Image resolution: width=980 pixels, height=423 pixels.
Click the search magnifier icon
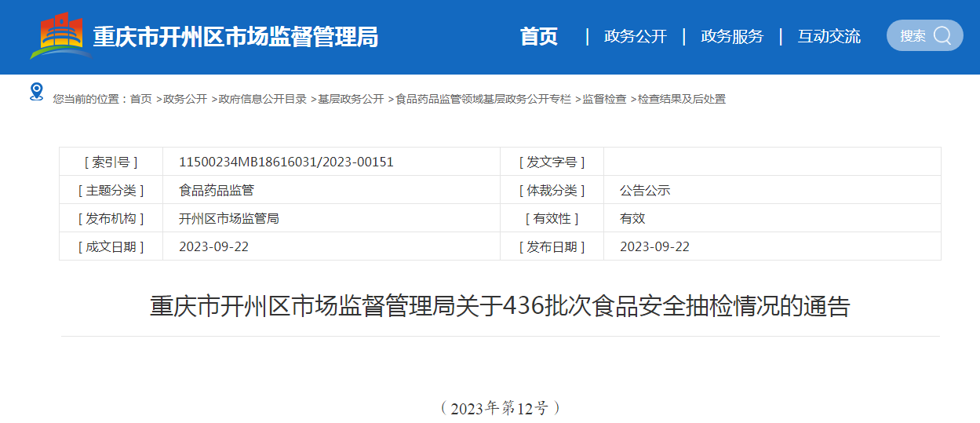coord(942,36)
